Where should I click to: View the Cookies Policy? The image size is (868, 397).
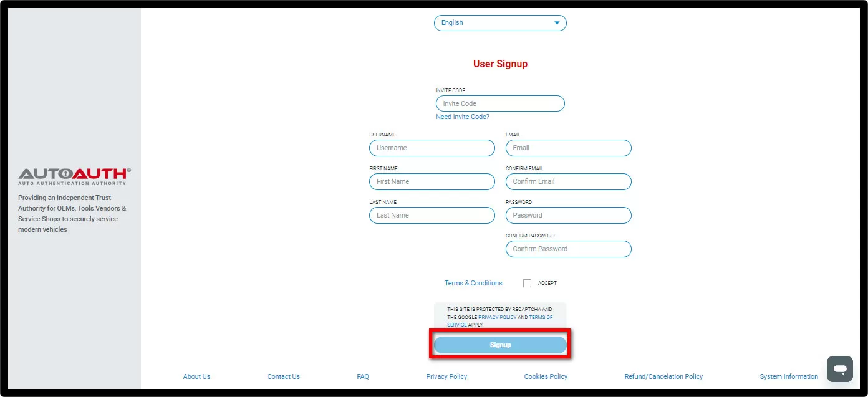545,376
